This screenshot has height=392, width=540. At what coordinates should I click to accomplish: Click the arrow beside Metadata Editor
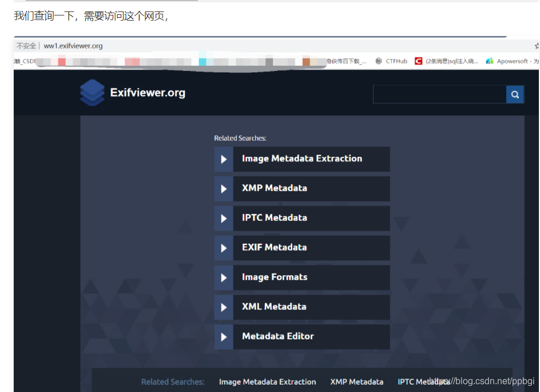[224, 337]
